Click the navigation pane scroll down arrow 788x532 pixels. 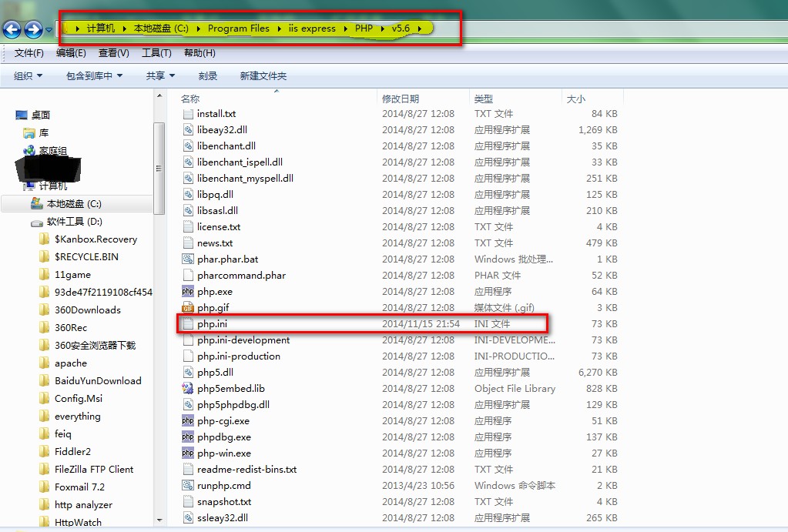159,520
